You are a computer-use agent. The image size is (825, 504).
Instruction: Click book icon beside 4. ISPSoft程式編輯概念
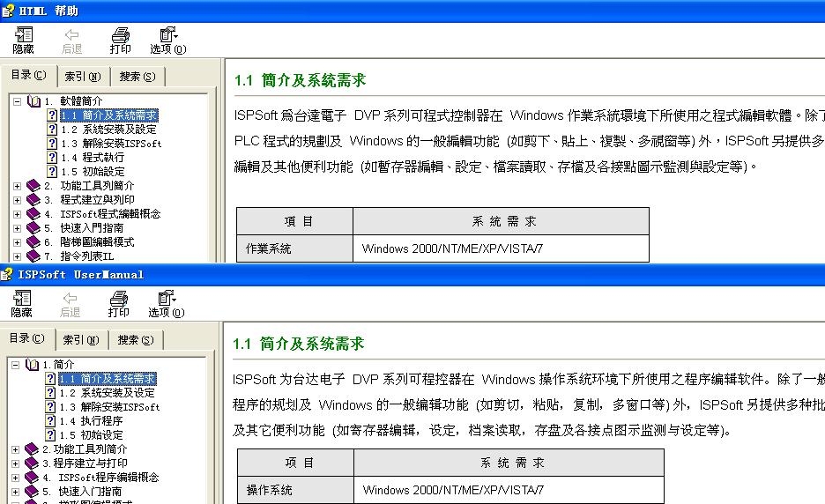(x=33, y=214)
